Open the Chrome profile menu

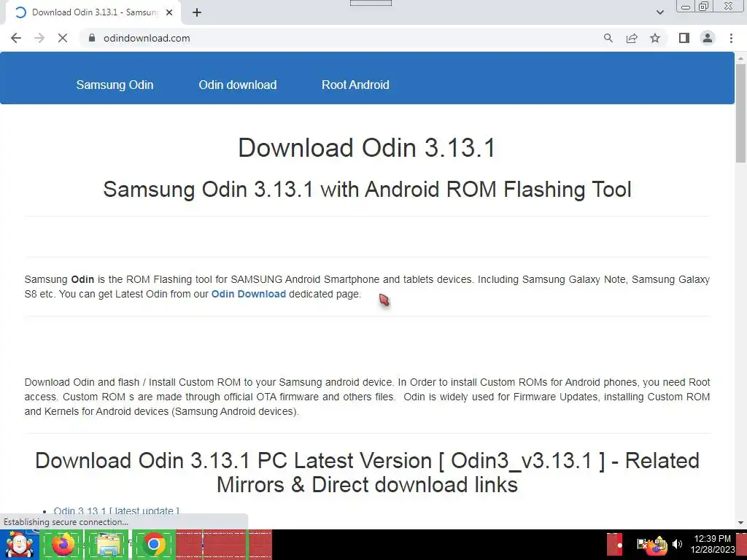[x=708, y=38]
